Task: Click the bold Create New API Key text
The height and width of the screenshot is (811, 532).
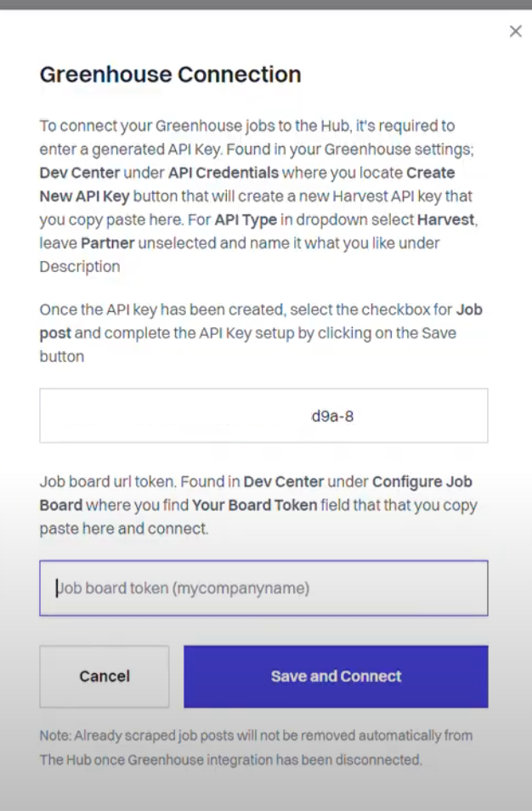Action: pyautogui.click(x=247, y=184)
